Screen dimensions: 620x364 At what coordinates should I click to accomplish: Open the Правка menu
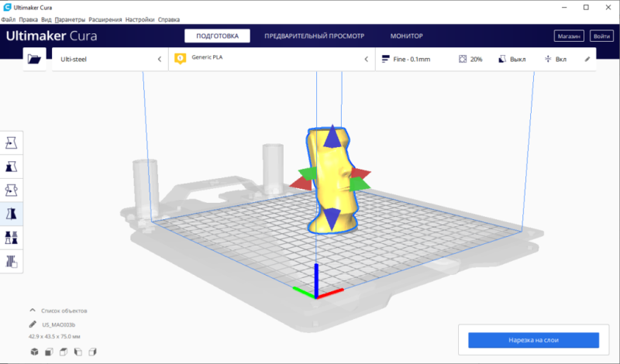tap(29, 19)
